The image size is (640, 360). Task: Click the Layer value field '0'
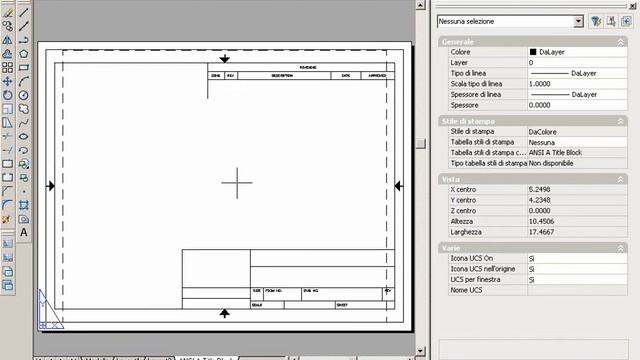tap(577, 63)
